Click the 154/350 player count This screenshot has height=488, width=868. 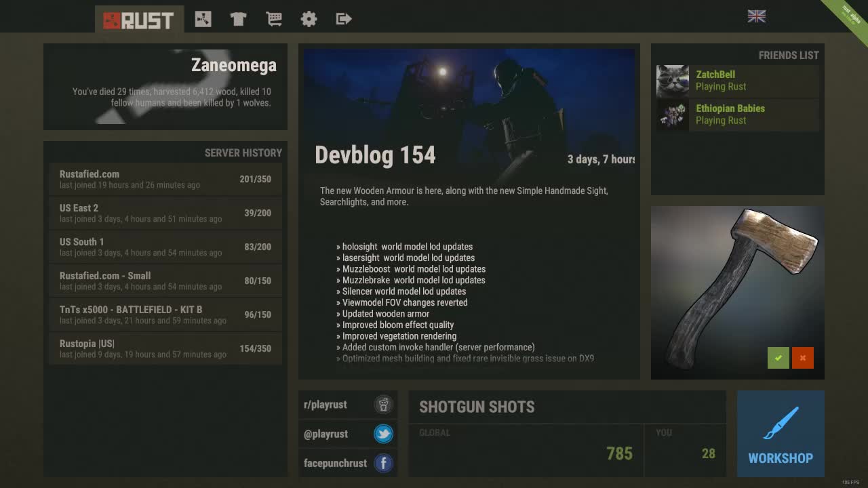pos(255,349)
